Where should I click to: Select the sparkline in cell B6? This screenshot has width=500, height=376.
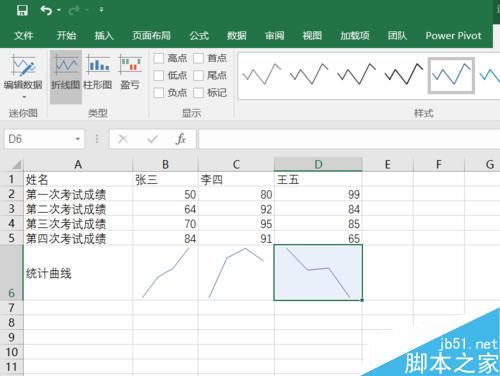[x=165, y=273]
